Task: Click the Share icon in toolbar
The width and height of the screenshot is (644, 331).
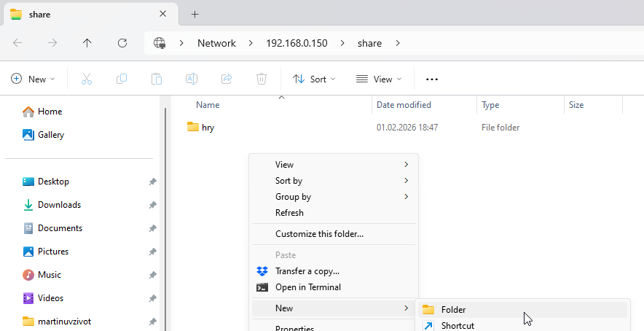Action: pos(227,79)
